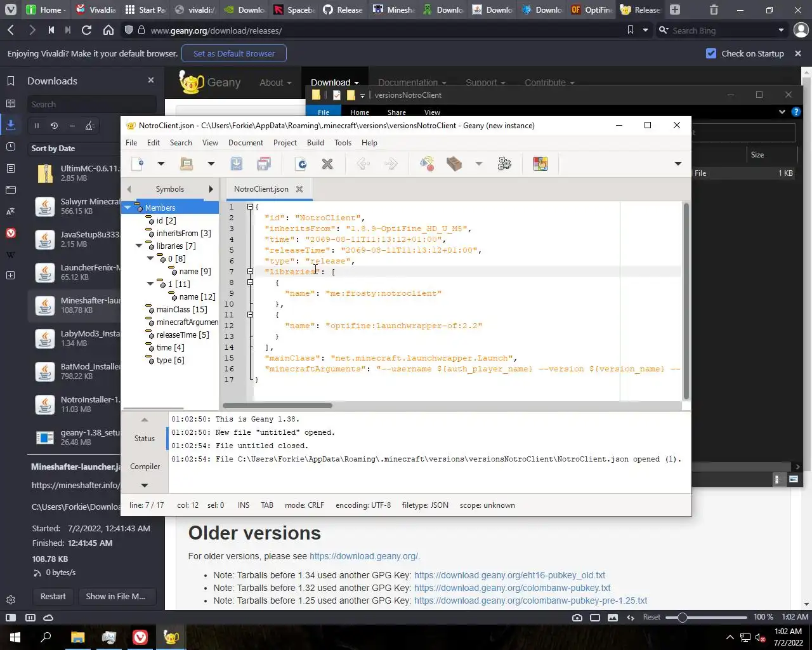Toggle fold marker on line 8

250,282
